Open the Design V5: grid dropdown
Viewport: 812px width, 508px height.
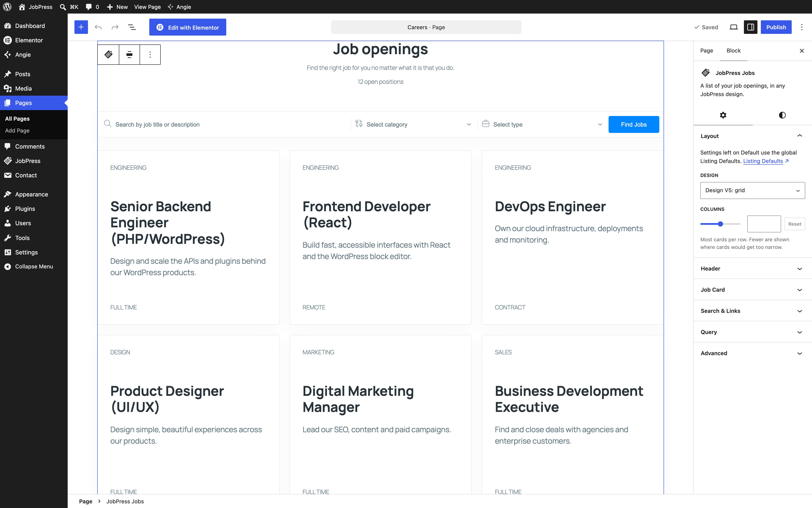[753, 190]
